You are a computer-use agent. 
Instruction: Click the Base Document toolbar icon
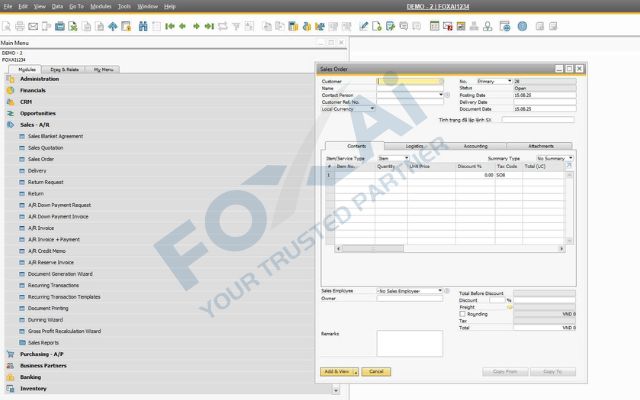(x=267, y=27)
